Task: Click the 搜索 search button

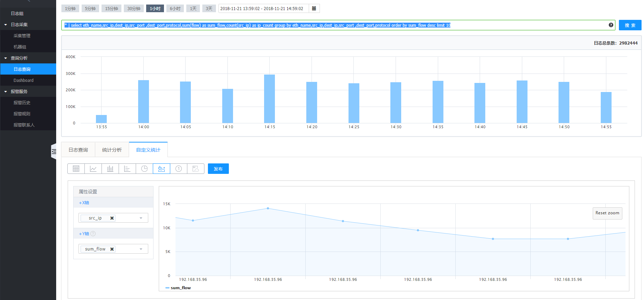Action: click(x=630, y=25)
